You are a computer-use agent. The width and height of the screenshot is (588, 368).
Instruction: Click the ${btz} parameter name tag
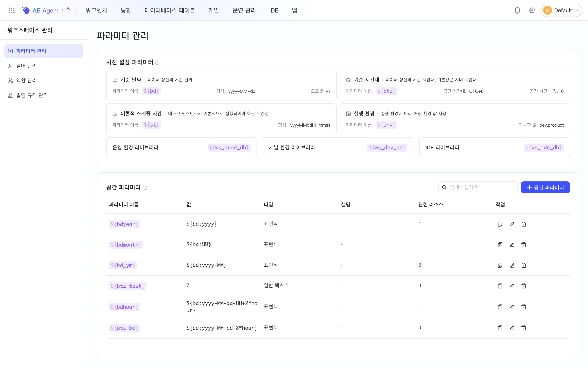click(386, 91)
